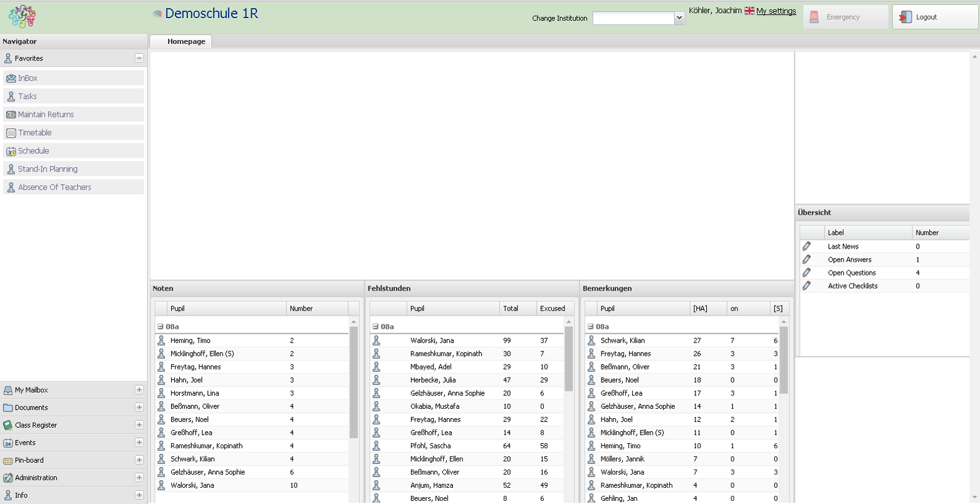The height and width of the screenshot is (504, 980).
Task: Click the Class Register book icon
Action: pyautogui.click(x=8, y=425)
